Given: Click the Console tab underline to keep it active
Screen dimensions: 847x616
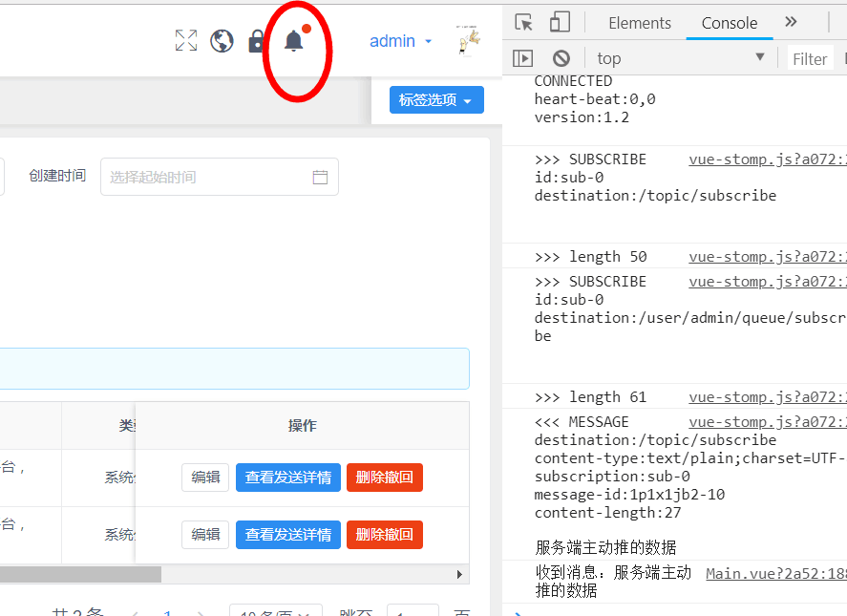Looking at the screenshot, I should [x=730, y=36].
